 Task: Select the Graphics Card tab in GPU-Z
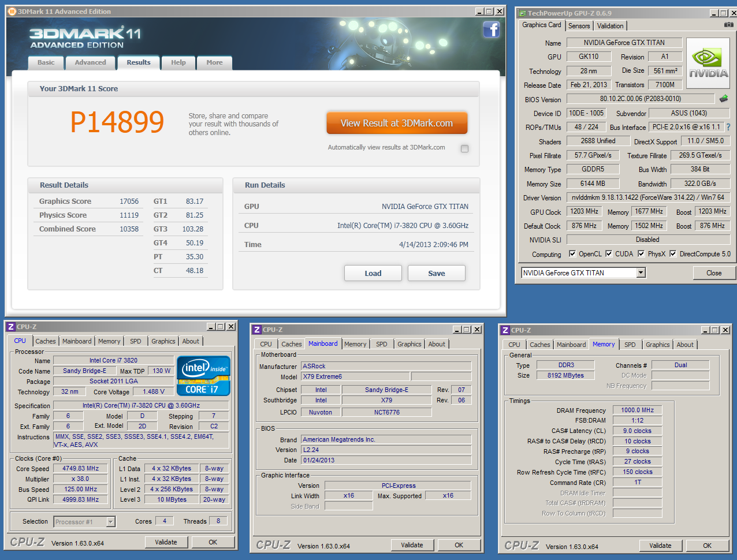coord(541,25)
